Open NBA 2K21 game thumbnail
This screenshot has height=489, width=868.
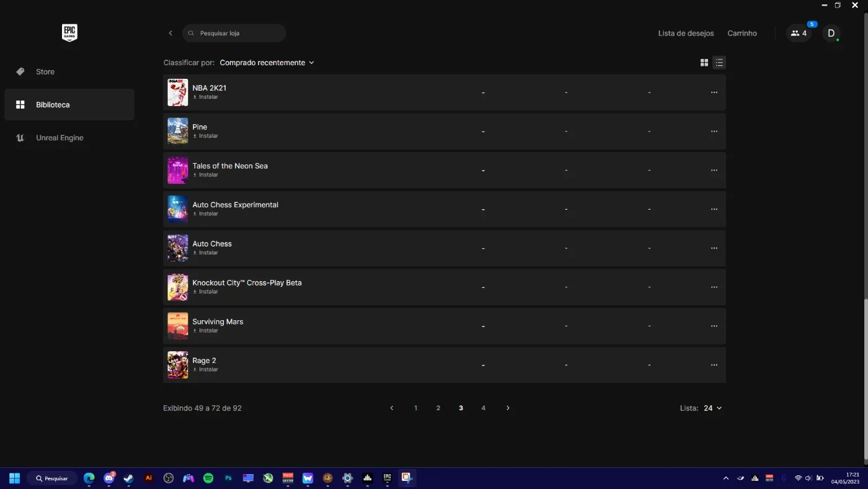tap(178, 92)
